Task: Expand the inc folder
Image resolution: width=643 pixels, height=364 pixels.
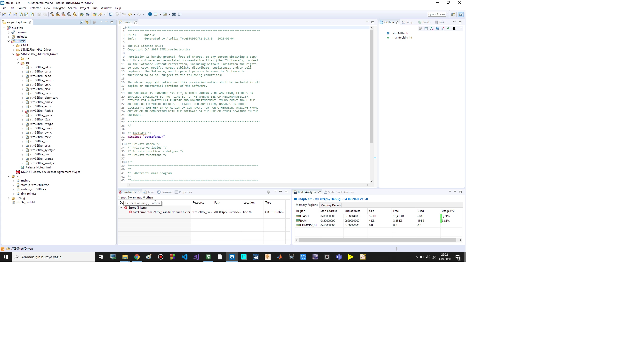Action: pos(18,58)
